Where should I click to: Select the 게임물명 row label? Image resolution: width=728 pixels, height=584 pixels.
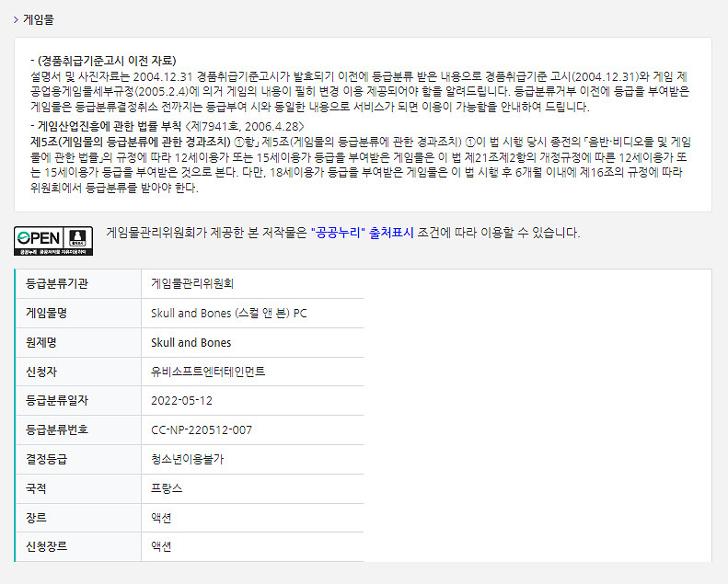pyautogui.click(x=47, y=314)
